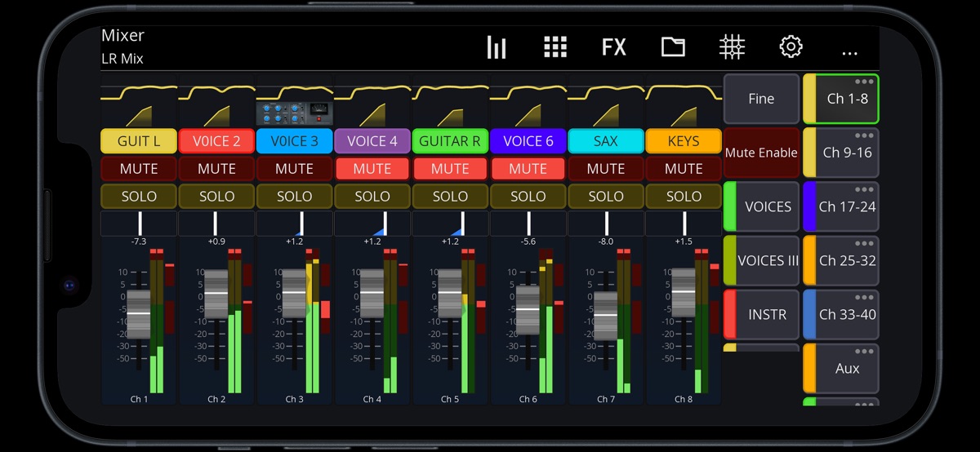Screen dimensions: 980x452
Task: Open the folder for saved scenes
Action: coord(673,47)
